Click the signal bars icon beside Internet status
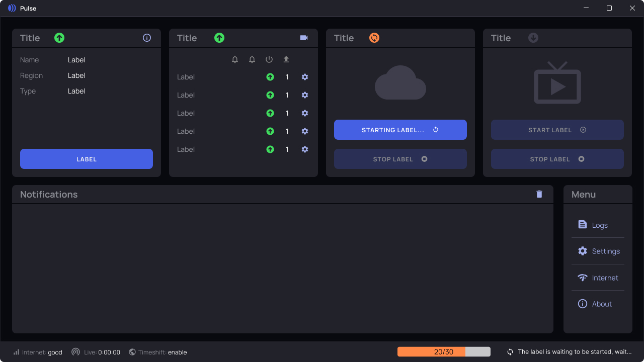Viewport: 644px width, 362px height. pyautogui.click(x=16, y=352)
